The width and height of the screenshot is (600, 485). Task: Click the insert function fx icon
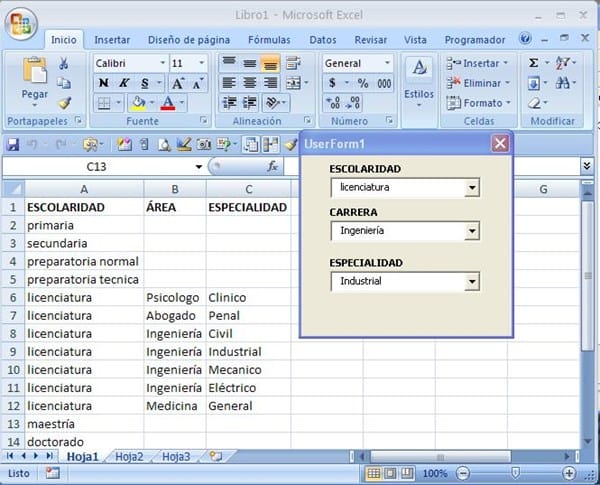272,167
